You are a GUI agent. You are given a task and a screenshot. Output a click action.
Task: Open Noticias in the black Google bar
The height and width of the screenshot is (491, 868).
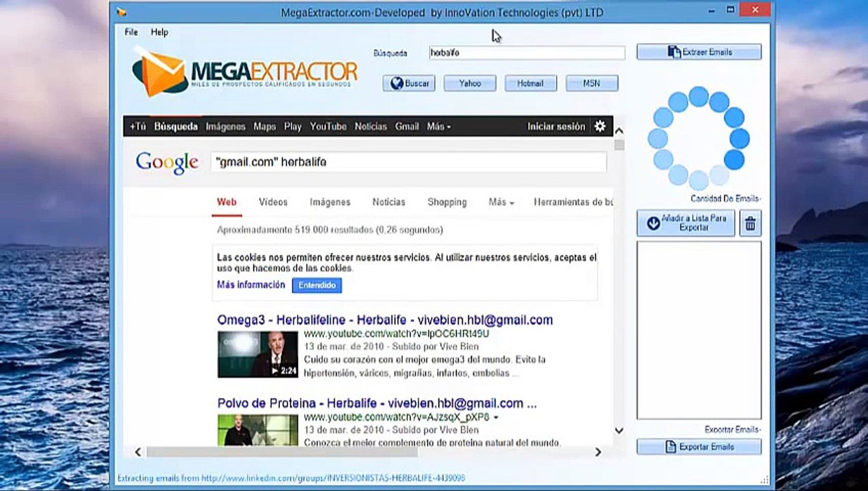point(371,126)
